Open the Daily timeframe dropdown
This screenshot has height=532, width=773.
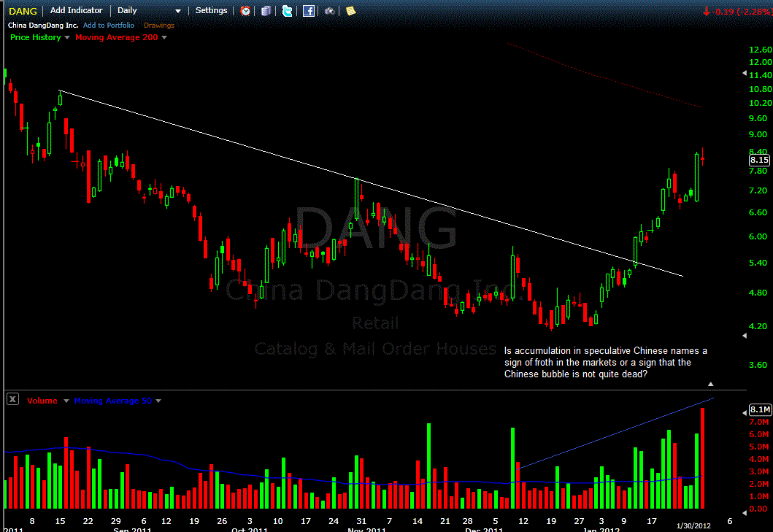149,10
